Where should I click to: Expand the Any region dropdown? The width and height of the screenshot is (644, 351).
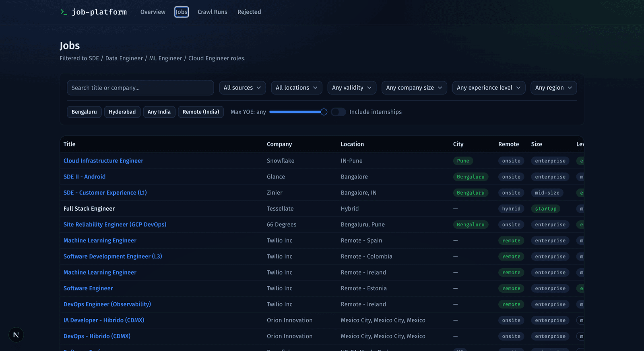pyautogui.click(x=553, y=88)
